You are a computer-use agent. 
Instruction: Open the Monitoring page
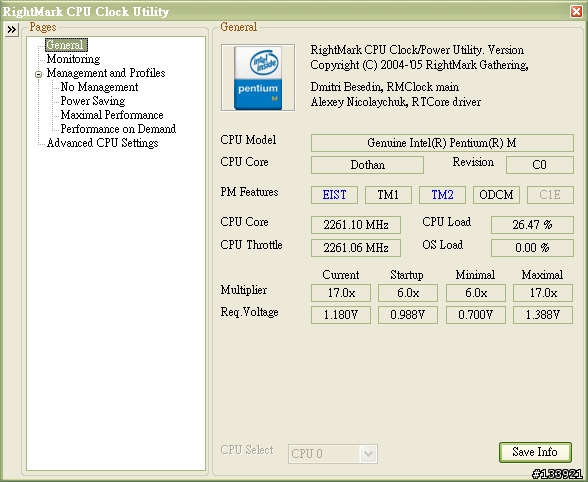tap(74, 59)
